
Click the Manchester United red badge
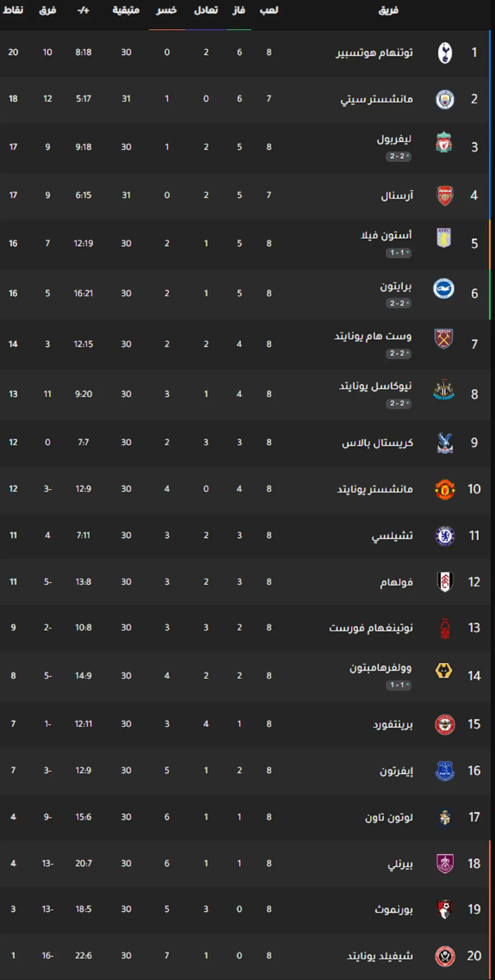coord(445,489)
